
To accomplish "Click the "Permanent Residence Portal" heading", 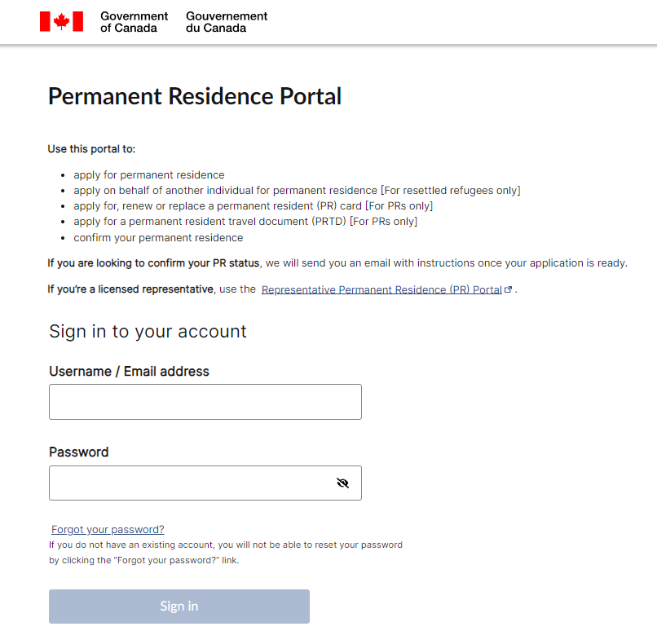I will pos(195,96).
